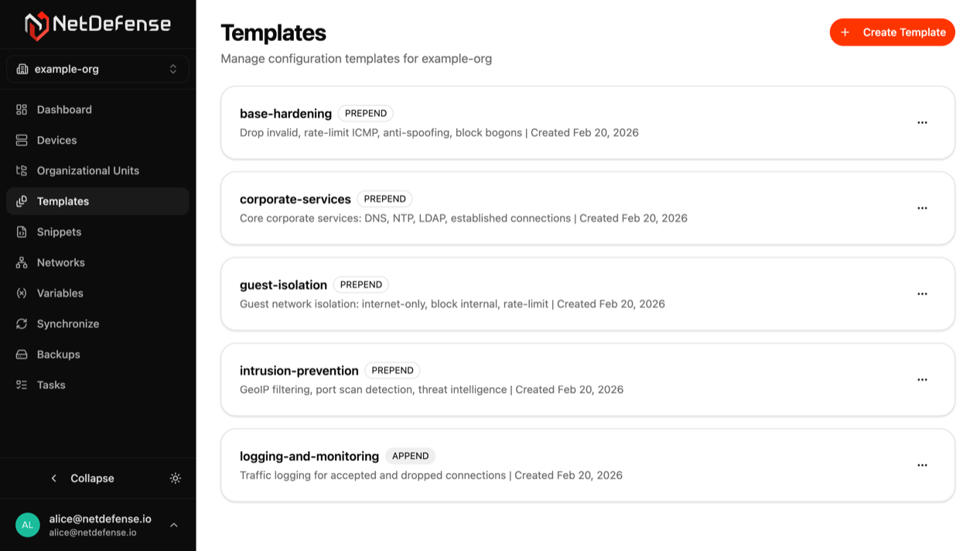Open the base-hardening options menu
This screenshot has width=980, height=551.
click(922, 122)
